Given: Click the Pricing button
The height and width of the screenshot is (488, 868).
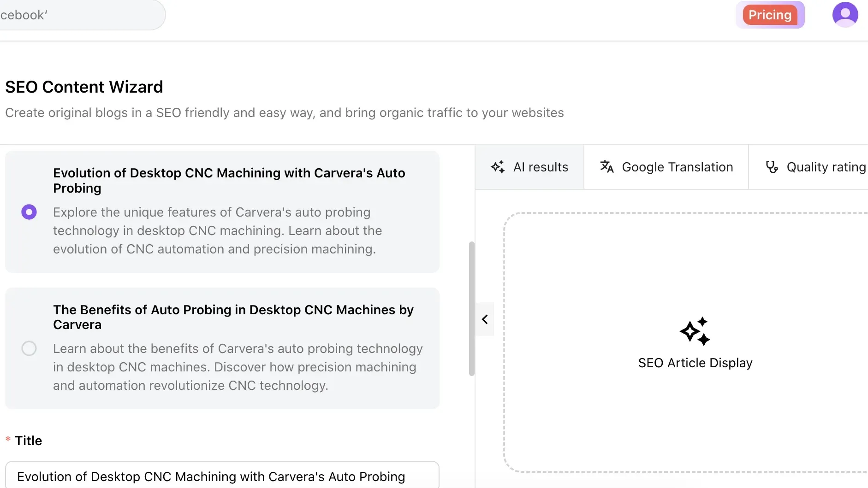Looking at the screenshot, I should point(770,15).
